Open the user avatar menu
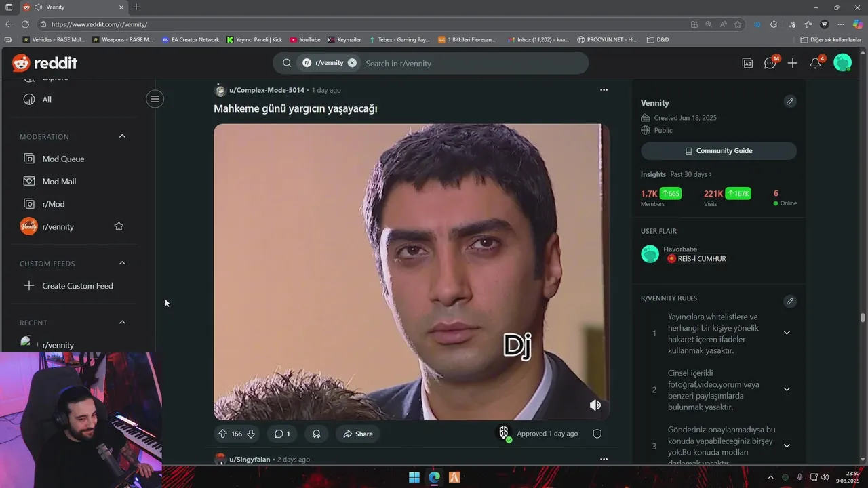This screenshot has height=488, width=868. 842,63
